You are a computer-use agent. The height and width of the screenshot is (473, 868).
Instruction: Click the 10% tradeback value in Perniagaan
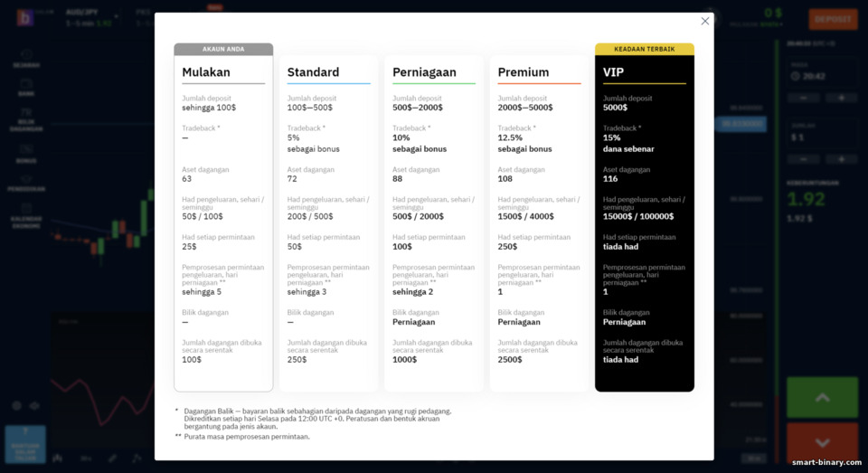tap(401, 137)
